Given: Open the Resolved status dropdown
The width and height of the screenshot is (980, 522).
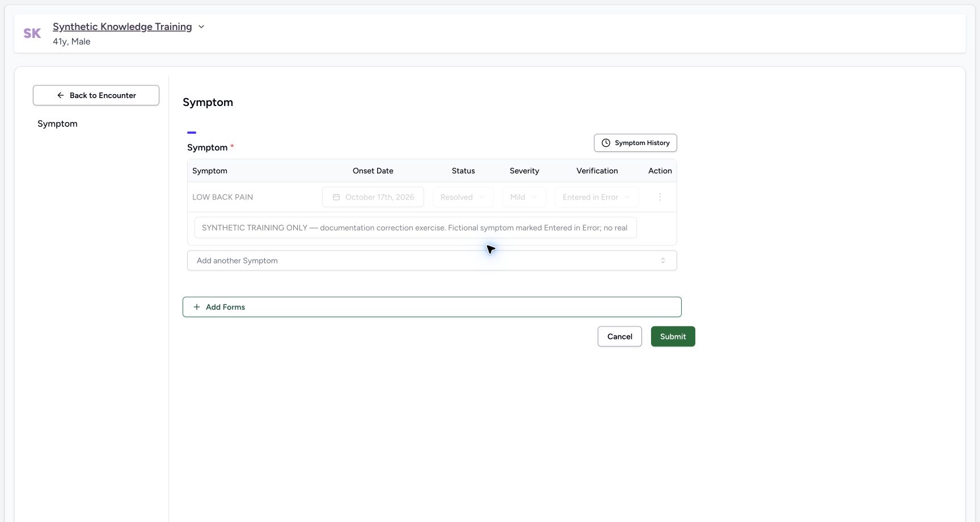Looking at the screenshot, I should (x=463, y=197).
